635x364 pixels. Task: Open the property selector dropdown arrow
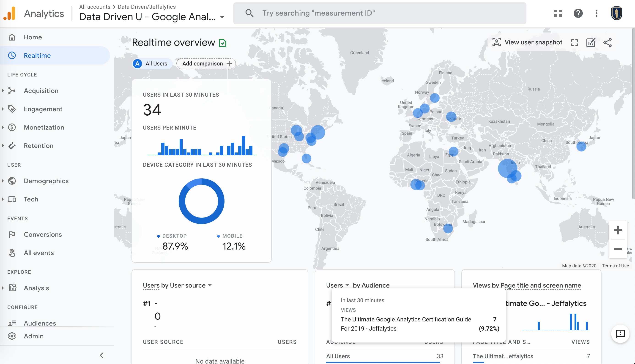click(222, 17)
